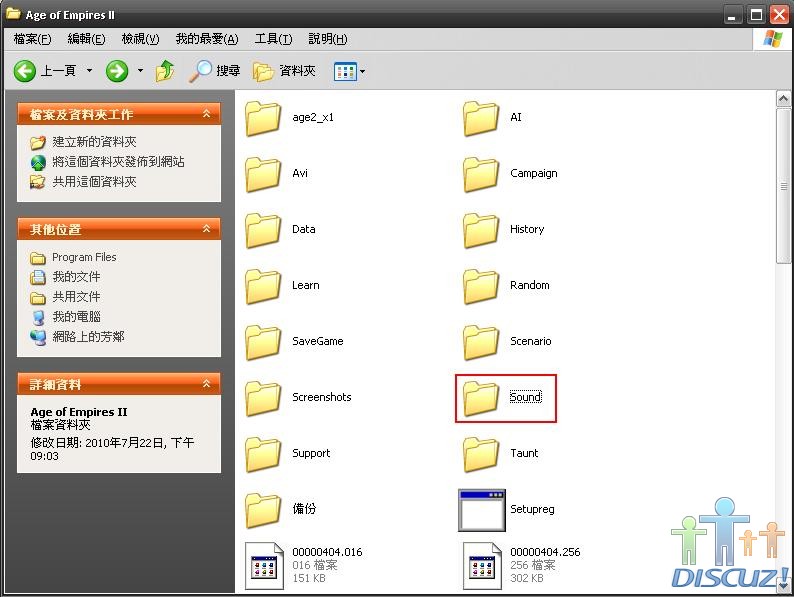This screenshot has height=597, width=794.
Task: Go to 我的電腦 location
Action: 76,317
